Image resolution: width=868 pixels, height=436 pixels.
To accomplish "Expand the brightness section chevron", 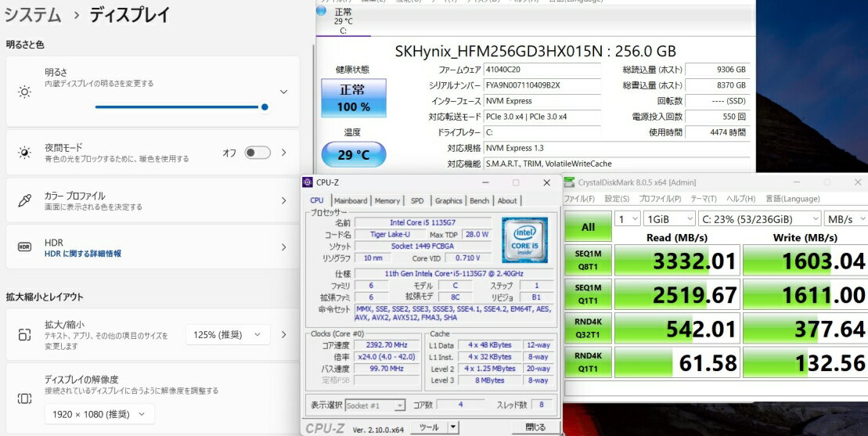I will click(283, 92).
